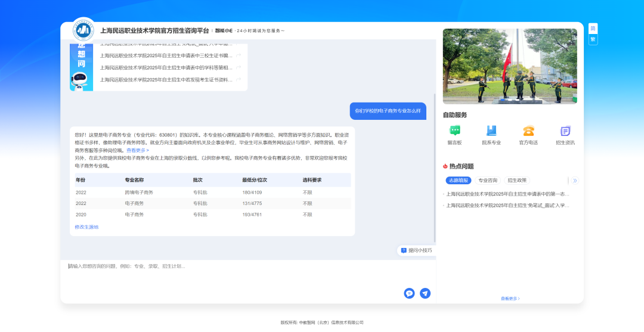Click the 年份 column header
This screenshot has height=332, width=644.
click(80, 180)
